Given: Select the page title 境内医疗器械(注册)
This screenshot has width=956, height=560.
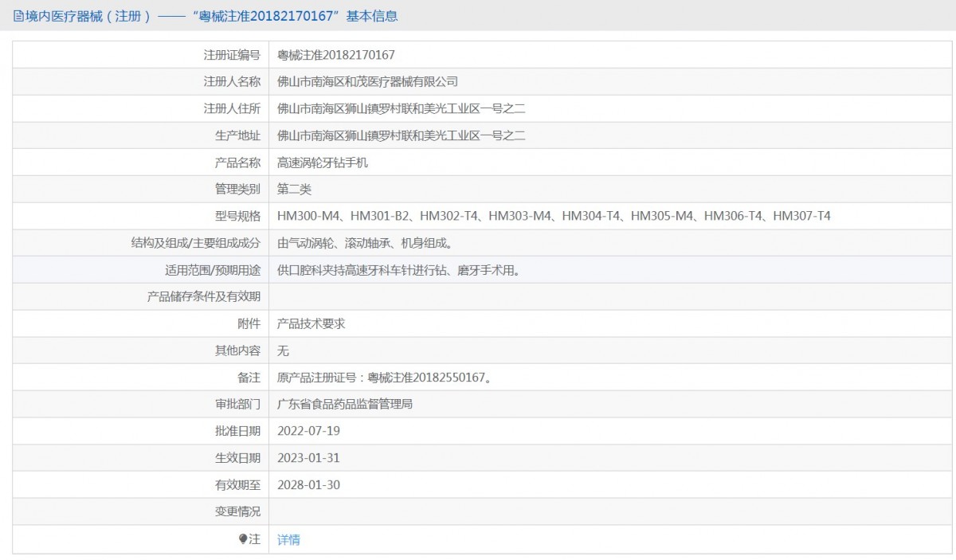Looking at the screenshot, I should (x=88, y=16).
